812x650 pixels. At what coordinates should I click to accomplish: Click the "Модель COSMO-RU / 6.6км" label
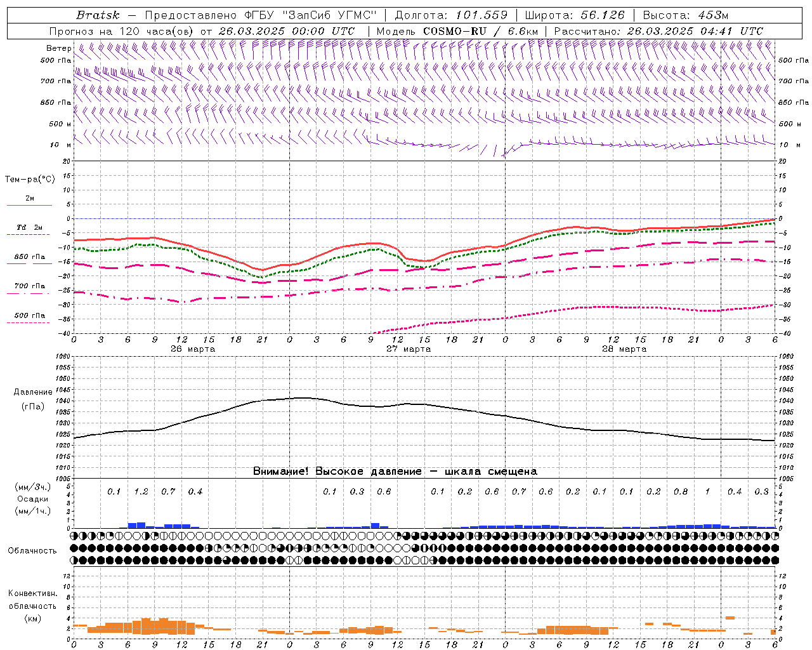tap(457, 31)
